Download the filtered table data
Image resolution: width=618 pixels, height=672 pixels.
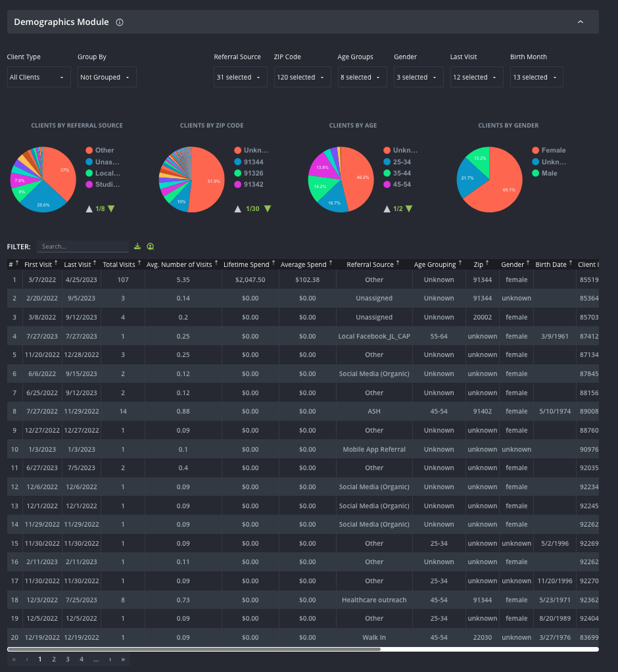[137, 246]
